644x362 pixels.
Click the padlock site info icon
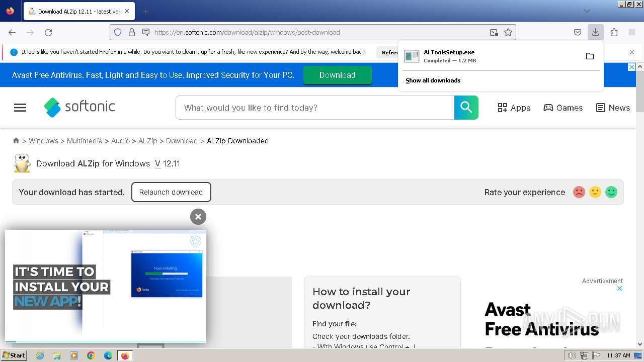click(x=132, y=32)
